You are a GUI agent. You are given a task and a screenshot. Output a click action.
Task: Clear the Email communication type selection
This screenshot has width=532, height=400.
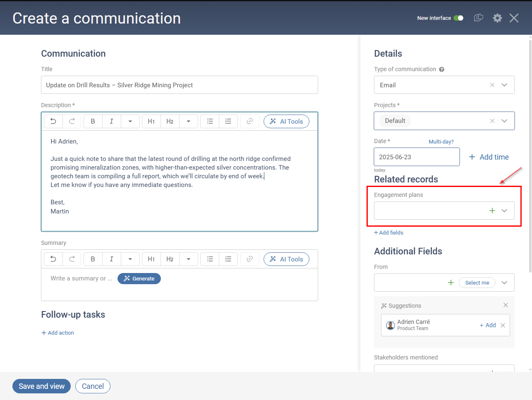(x=492, y=85)
